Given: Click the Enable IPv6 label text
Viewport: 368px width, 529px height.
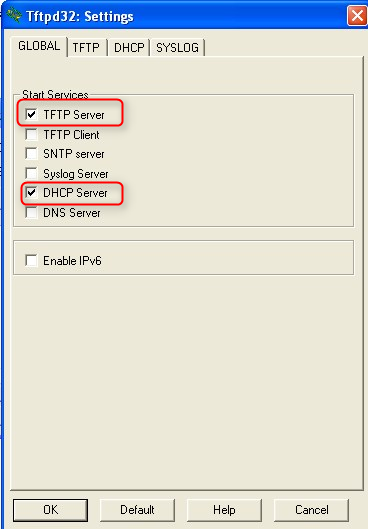Looking at the screenshot, I should (x=72, y=261).
